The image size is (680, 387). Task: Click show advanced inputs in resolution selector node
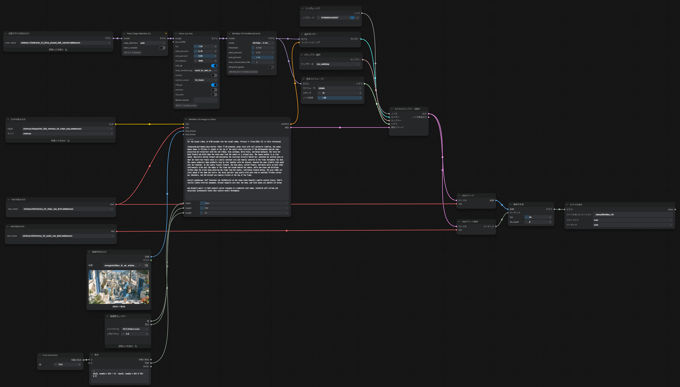click(x=128, y=346)
